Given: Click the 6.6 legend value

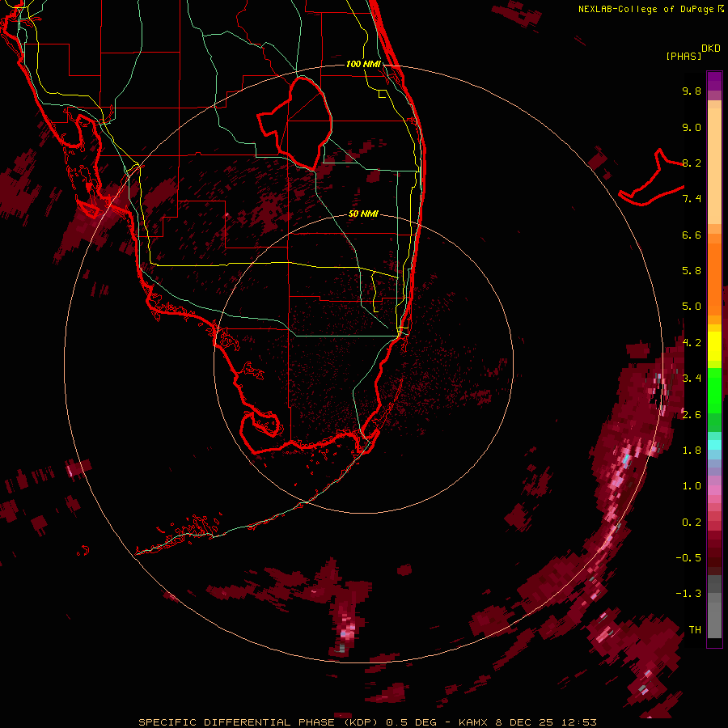Looking at the screenshot, I should coord(692,235).
